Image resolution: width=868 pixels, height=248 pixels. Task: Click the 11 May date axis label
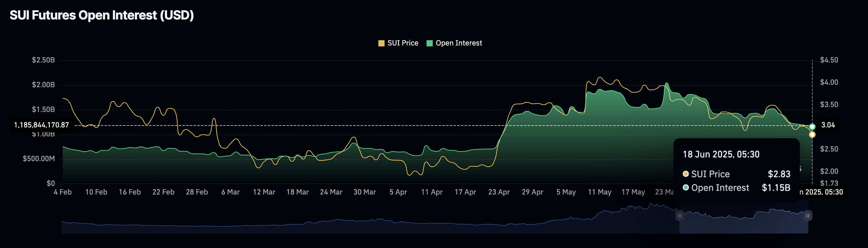point(599,192)
